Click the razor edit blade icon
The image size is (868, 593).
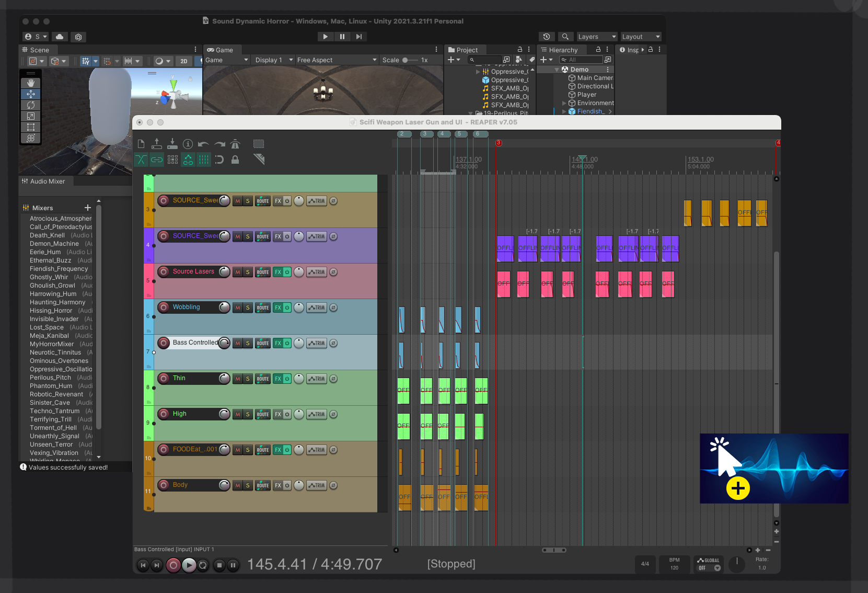(259, 159)
